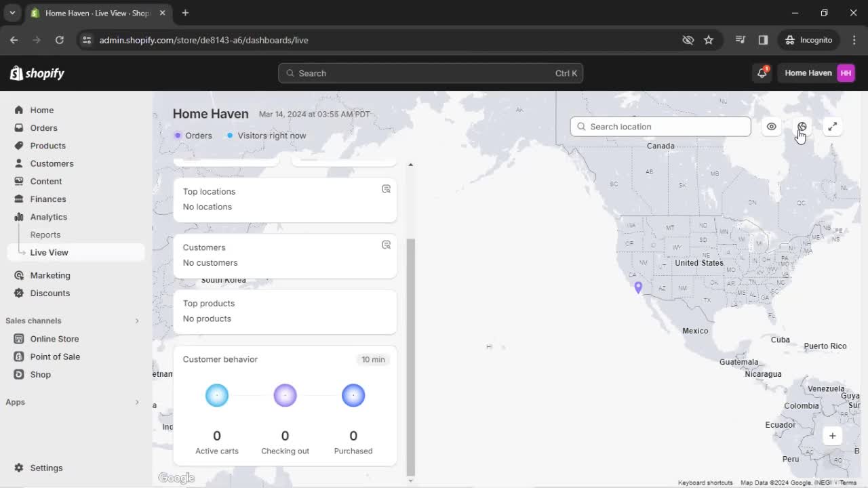Open Online Store channel
Viewport: 868px width, 488px height.
point(54,339)
